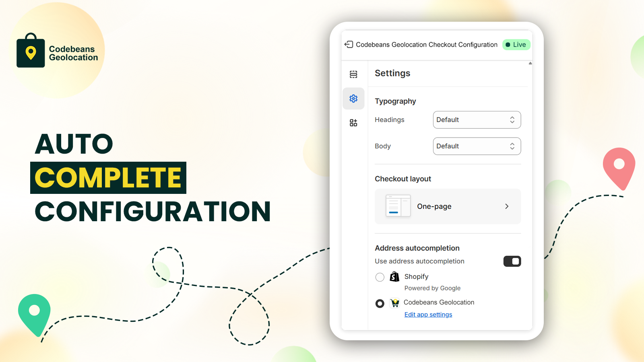Viewport: 644px width, 362px height.
Task: Click the Typography section heading
Action: click(395, 101)
